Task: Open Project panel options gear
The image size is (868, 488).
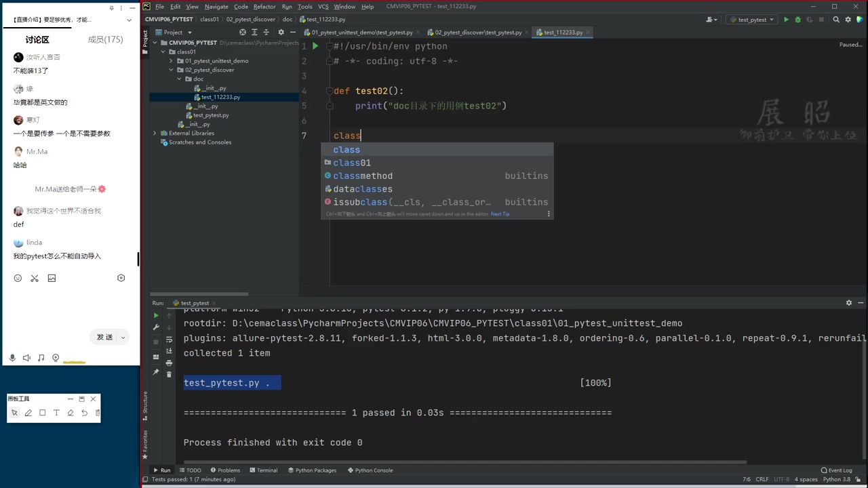Action: (281, 32)
